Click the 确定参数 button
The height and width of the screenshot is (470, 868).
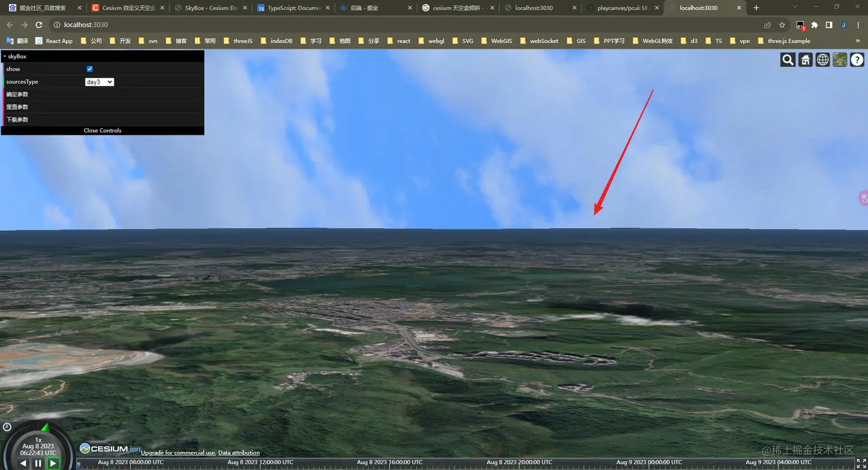click(104, 94)
